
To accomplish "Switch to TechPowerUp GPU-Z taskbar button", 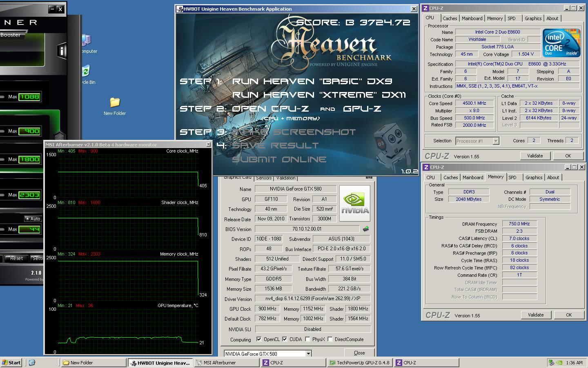I will (360, 363).
